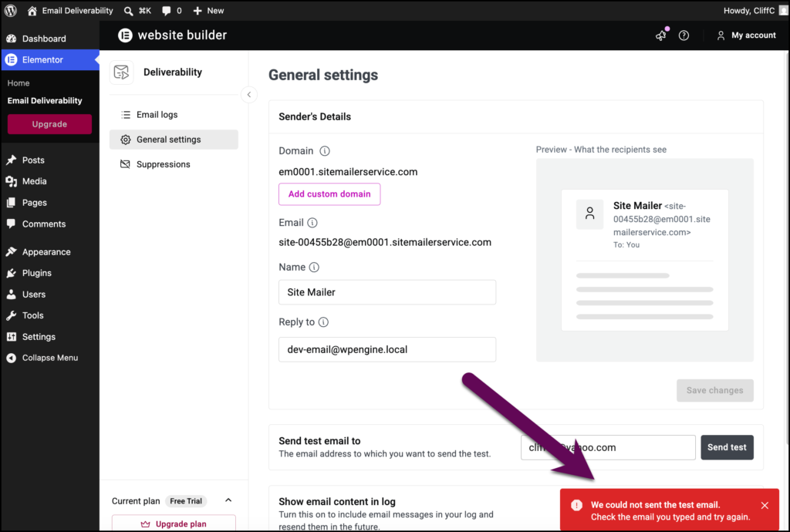Open Email Deliverability submenu item
Viewport: 790px width, 532px height.
pyautogui.click(x=45, y=101)
